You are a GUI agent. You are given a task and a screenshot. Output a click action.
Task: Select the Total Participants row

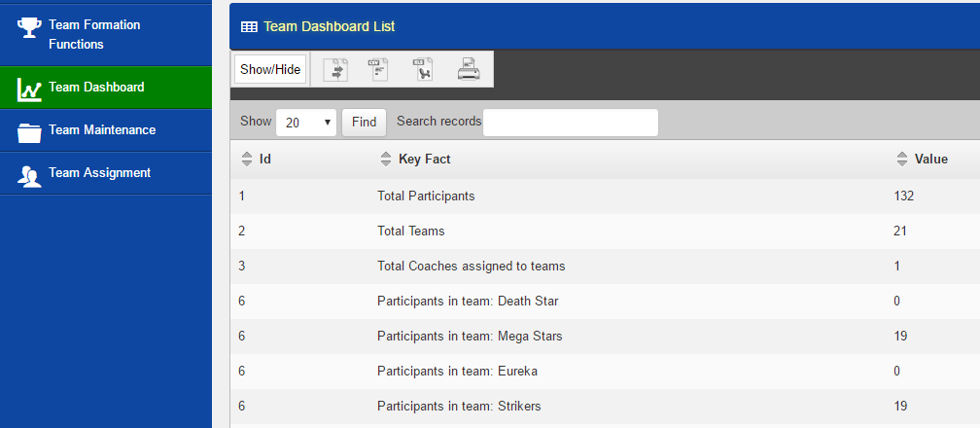pos(605,196)
